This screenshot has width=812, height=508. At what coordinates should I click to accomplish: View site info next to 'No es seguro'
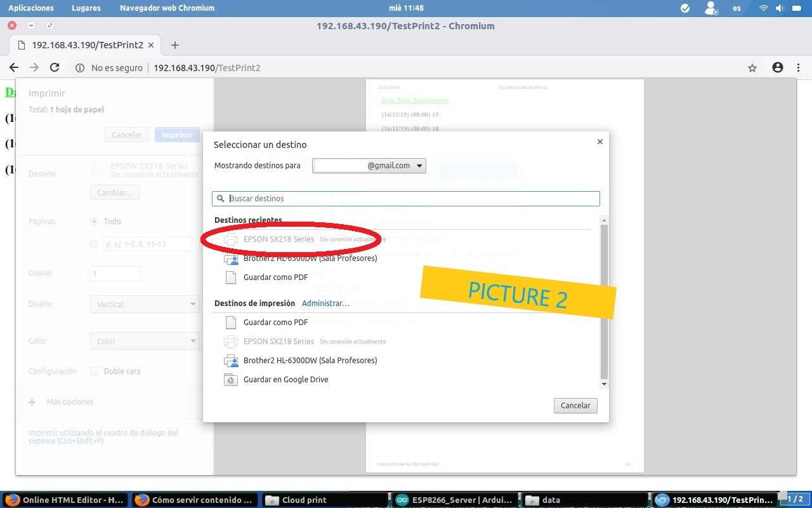pyautogui.click(x=80, y=68)
